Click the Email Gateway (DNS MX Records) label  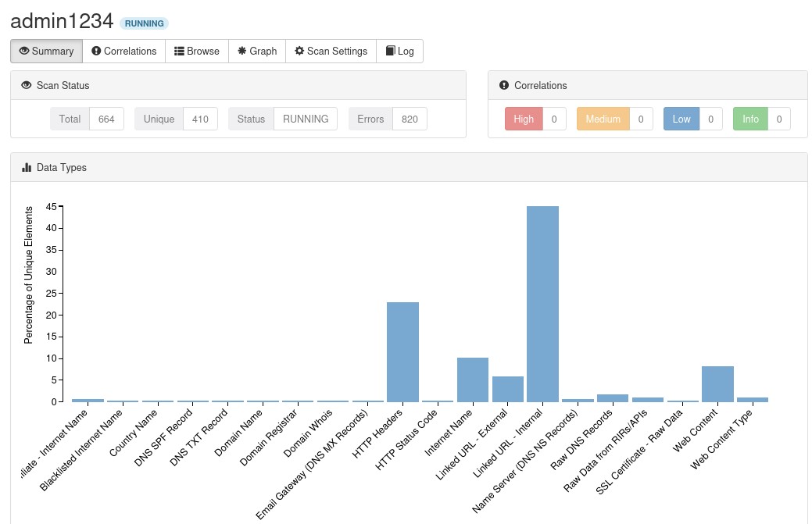(313, 464)
